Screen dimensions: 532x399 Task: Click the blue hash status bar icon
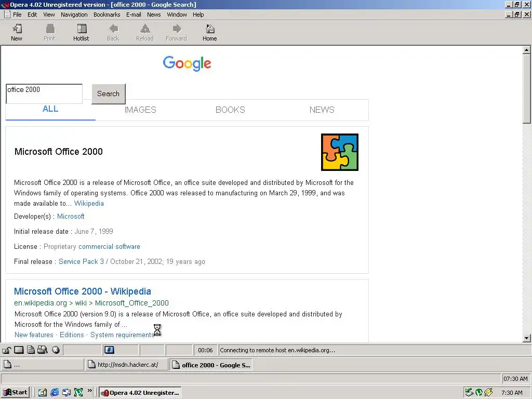109,350
